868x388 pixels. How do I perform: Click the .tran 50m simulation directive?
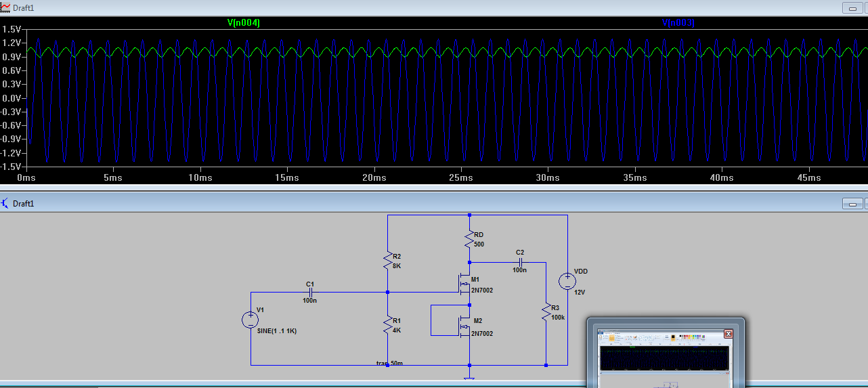click(390, 364)
